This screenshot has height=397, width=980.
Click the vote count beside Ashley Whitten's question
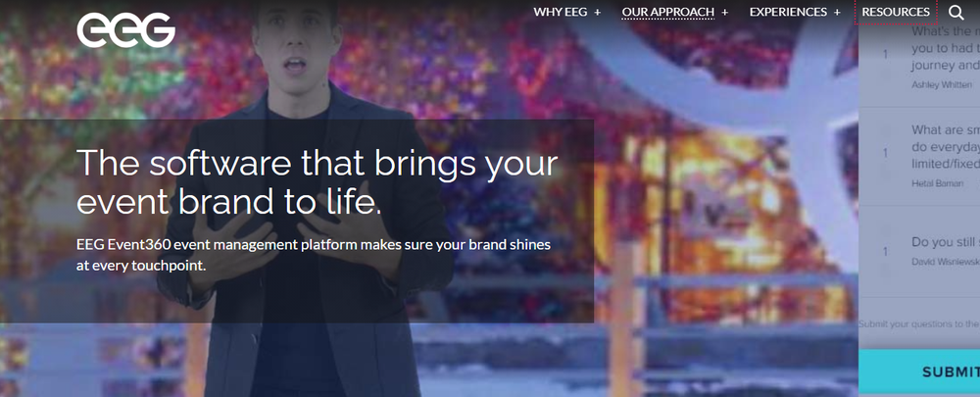[x=885, y=55]
